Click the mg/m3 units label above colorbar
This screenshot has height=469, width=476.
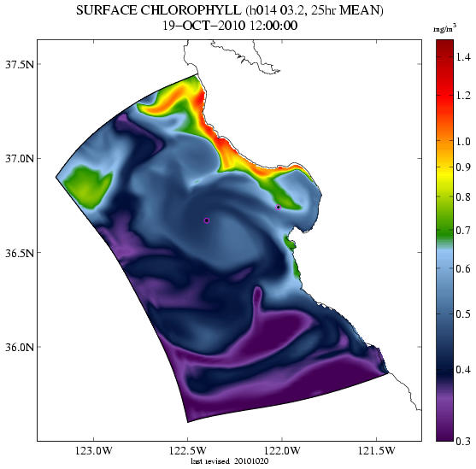click(444, 29)
